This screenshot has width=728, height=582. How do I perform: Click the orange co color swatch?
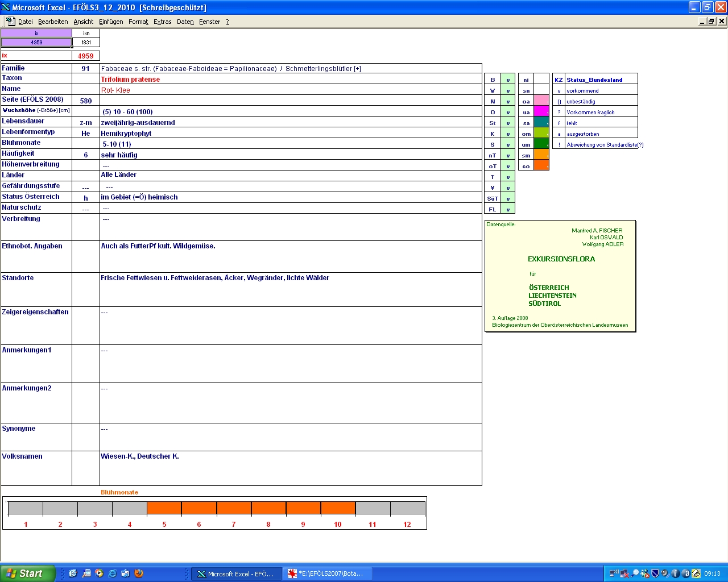[x=541, y=165]
